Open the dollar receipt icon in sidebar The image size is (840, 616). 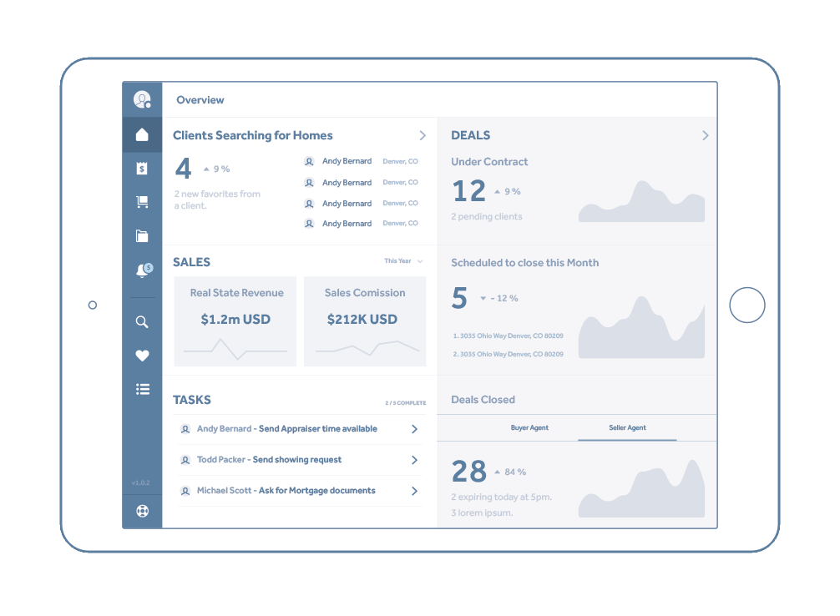pos(142,169)
